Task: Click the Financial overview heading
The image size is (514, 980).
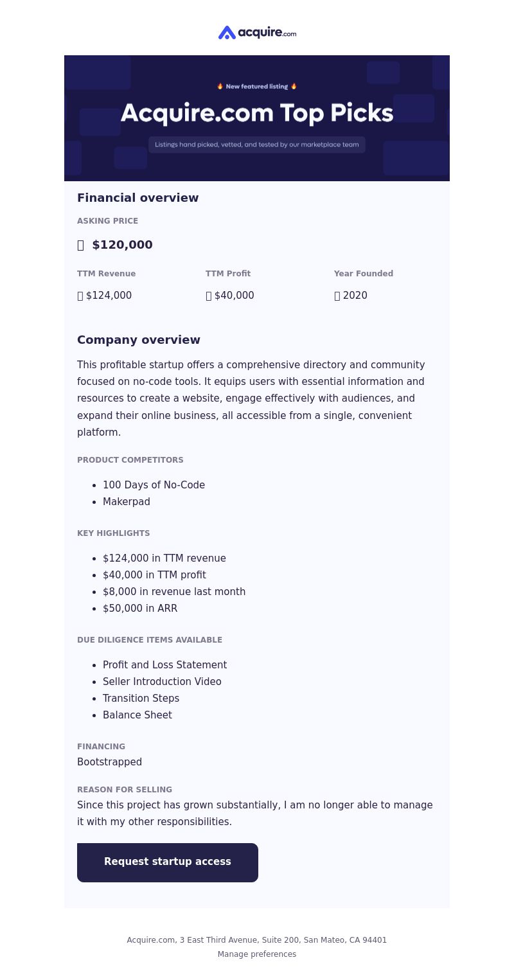Action: [138, 198]
